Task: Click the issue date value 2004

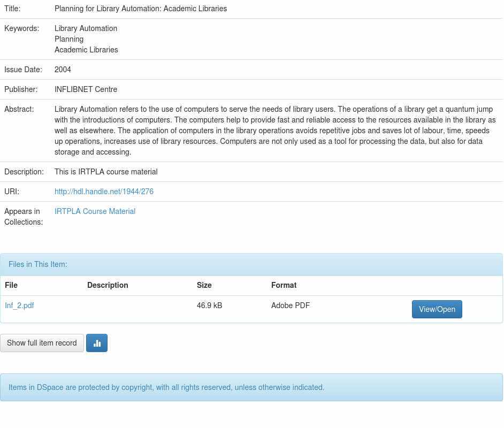Action: pos(63,70)
